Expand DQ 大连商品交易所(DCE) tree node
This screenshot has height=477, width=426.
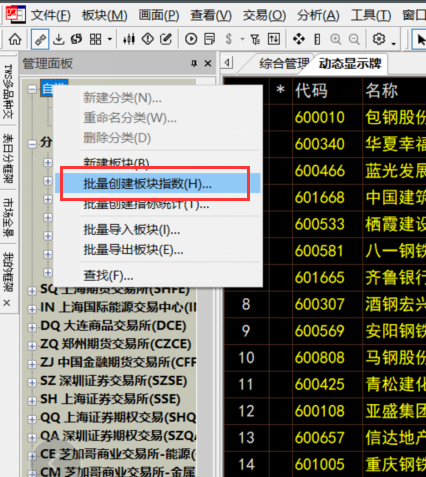[32, 328]
